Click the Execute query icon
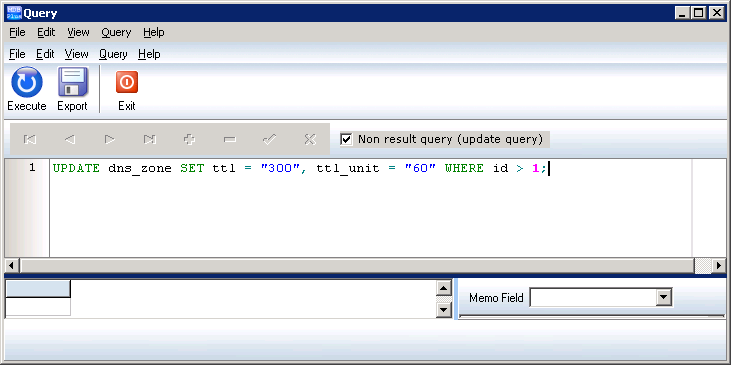Screen dimensions: 731x365 (x=27, y=82)
